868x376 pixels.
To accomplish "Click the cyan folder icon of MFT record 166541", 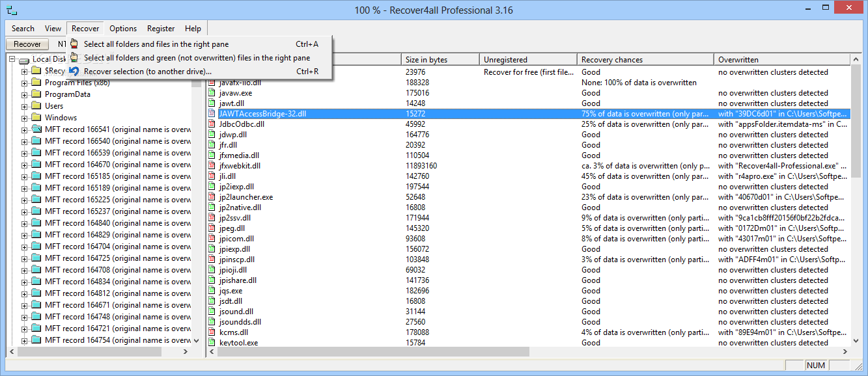I will [x=36, y=129].
